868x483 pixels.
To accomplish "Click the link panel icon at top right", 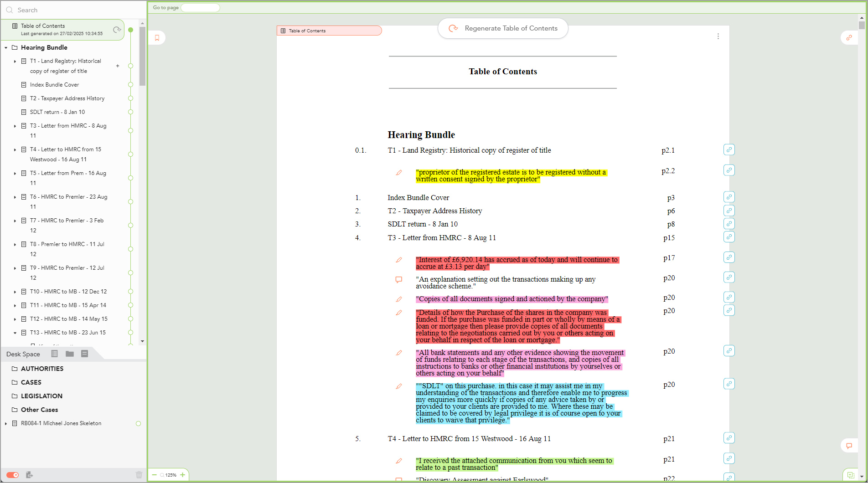I will pyautogui.click(x=849, y=37).
